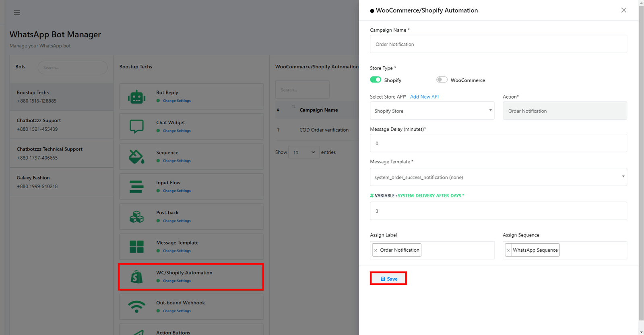Viewport: 644px width, 335px height.
Task: Click the Bot Reply robot icon
Action: [136, 97]
